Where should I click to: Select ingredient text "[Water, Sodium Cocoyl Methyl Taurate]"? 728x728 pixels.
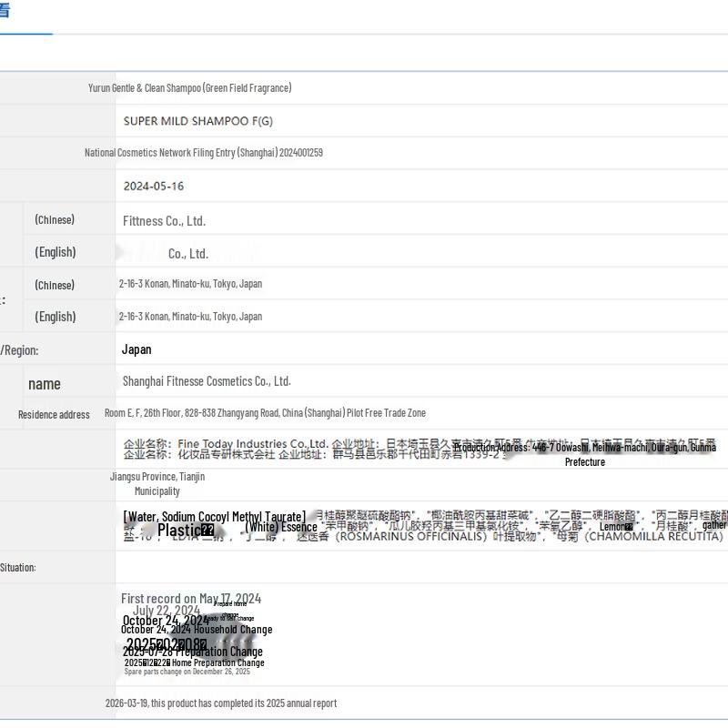(x=215, y=517)
